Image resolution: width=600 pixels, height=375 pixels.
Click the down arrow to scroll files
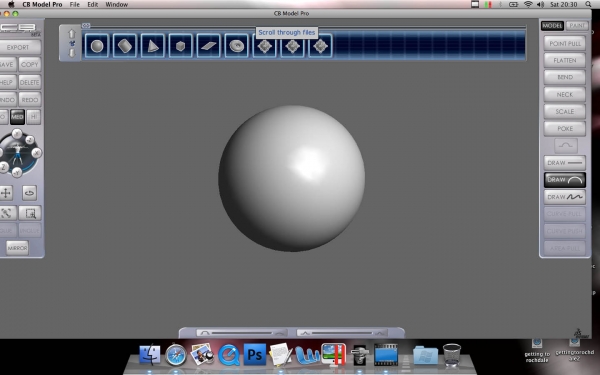tap(72, 53)
